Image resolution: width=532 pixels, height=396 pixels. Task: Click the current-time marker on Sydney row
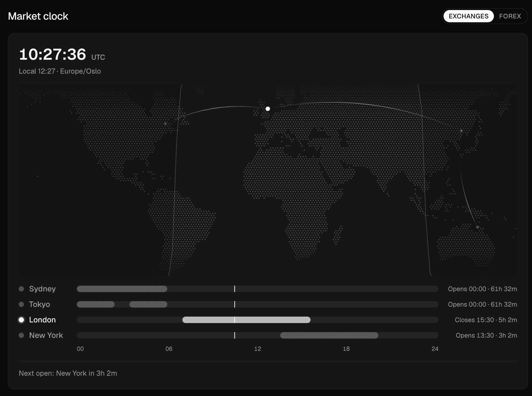tap(235, 289)
